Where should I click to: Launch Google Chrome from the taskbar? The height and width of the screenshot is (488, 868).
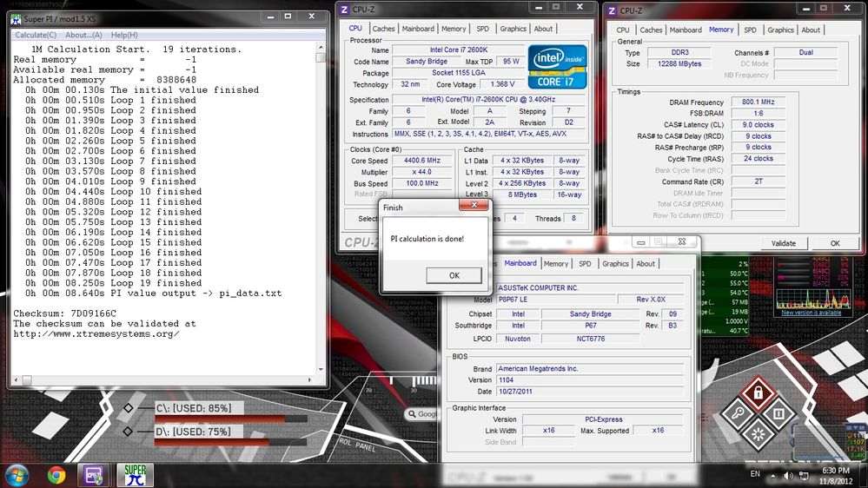(x=56, y=475)
